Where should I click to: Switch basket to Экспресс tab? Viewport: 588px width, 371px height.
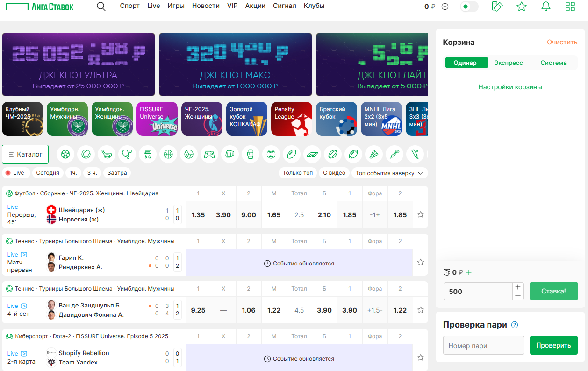[509, 63]
